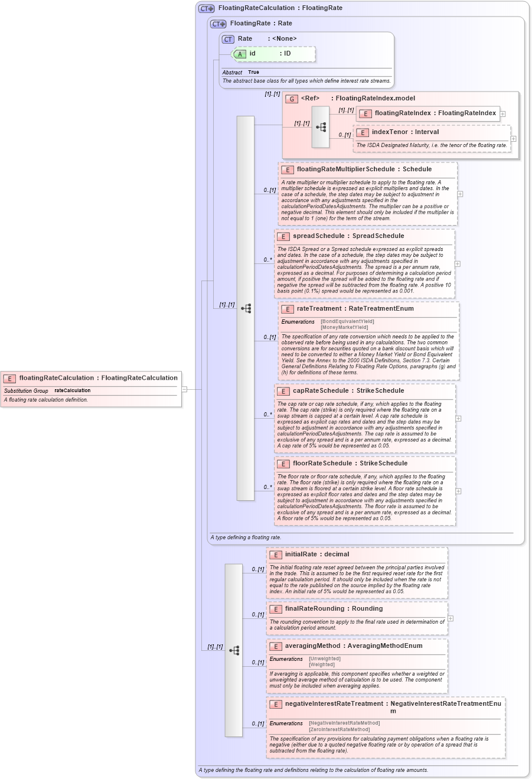Screen dimensions: 532x779
Task: Expand the finalRateRounding : Rounding element
Action: (x=449, y=618)
